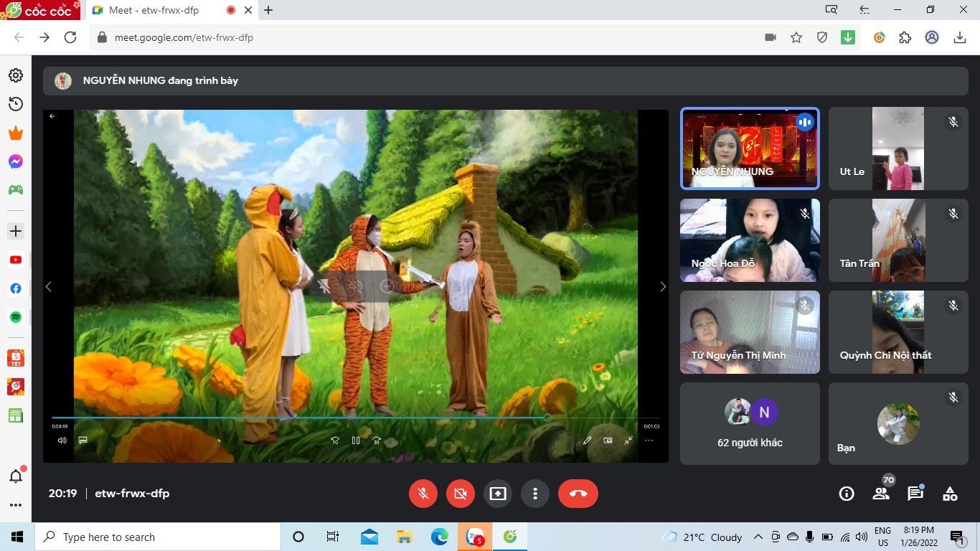Open the 62 người khác participants tile

click(750, 423)
